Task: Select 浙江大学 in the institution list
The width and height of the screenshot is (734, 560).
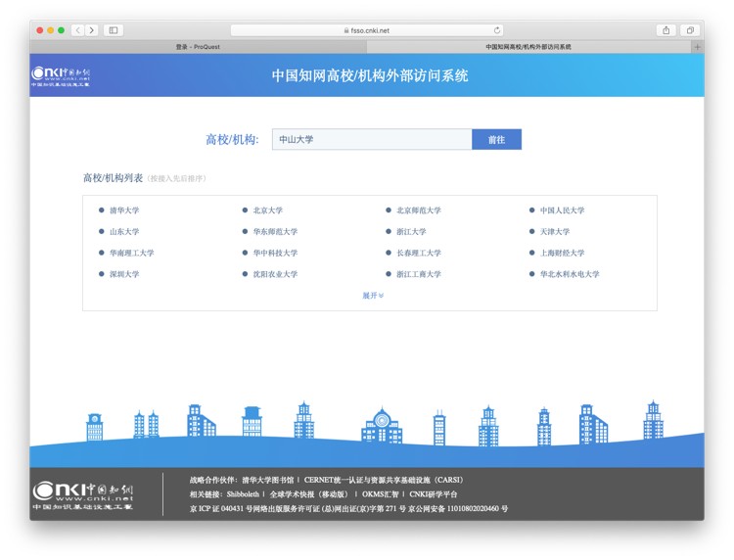Action: (x=411, y=231)
